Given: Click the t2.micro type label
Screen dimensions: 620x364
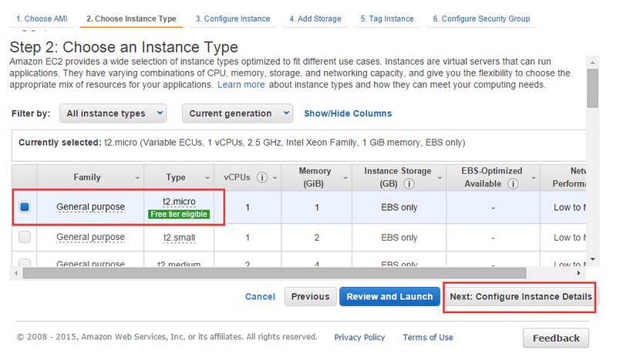Looking at the screenshot, I should click(179, 201).
